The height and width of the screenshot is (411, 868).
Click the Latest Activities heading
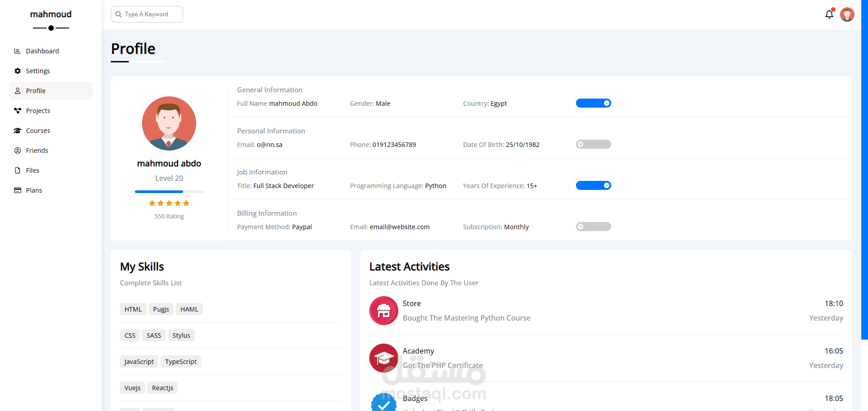coord(410,267)
